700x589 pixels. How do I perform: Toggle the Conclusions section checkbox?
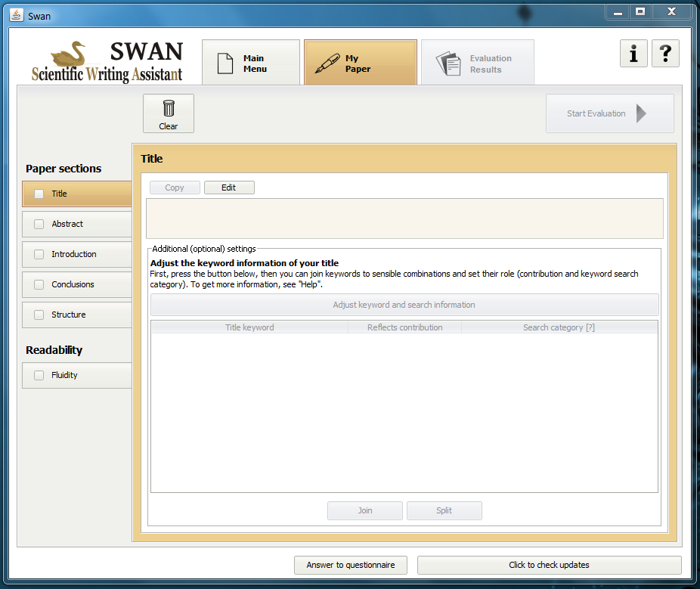[39, 284]
